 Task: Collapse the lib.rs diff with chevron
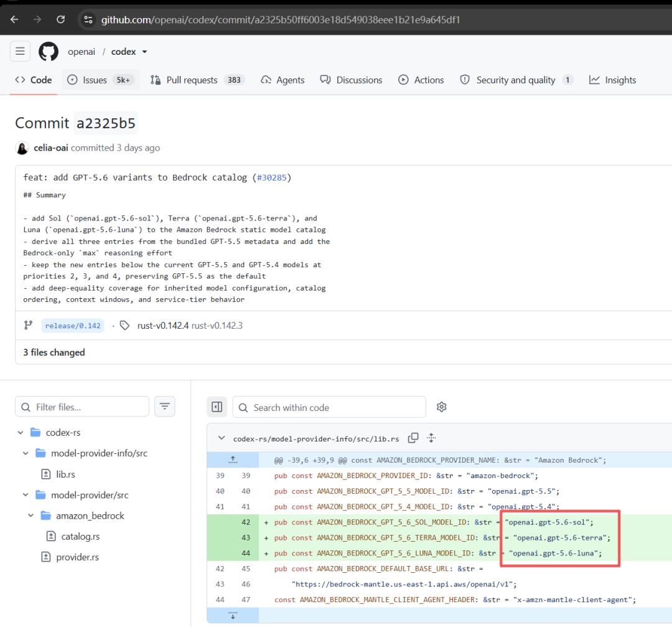221,438
